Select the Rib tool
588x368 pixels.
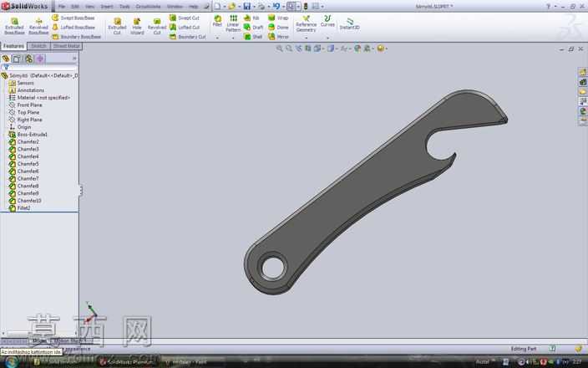tap(251, 18)
